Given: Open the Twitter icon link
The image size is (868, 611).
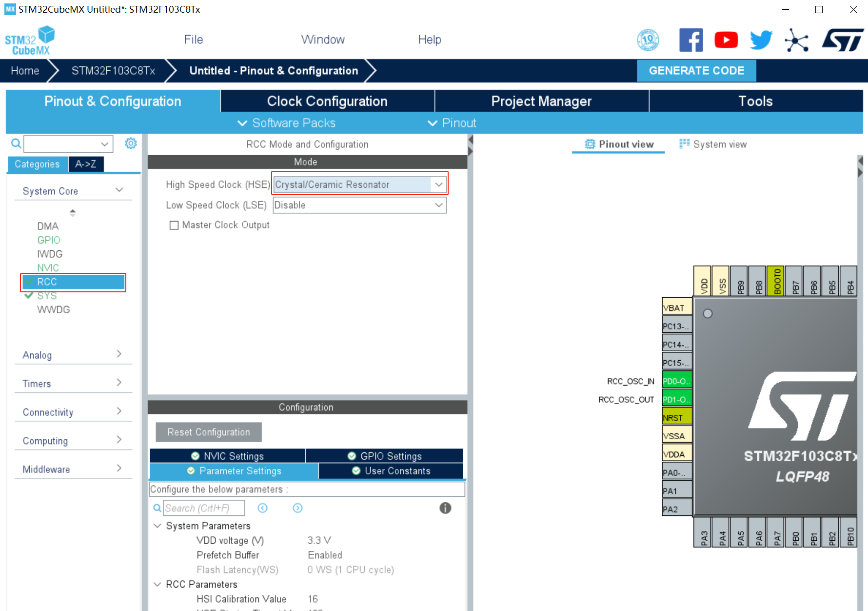Looking at the screenshot, I should click(x=761, y=40).
